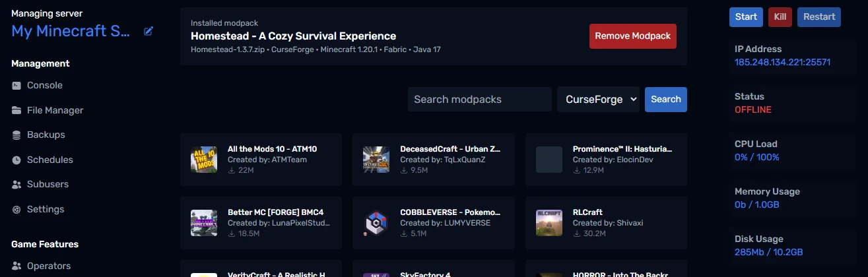Screen dimensions: 868x277
Task: Click Created by: TqLxQuanZ text
Action: tap(443, 160)
